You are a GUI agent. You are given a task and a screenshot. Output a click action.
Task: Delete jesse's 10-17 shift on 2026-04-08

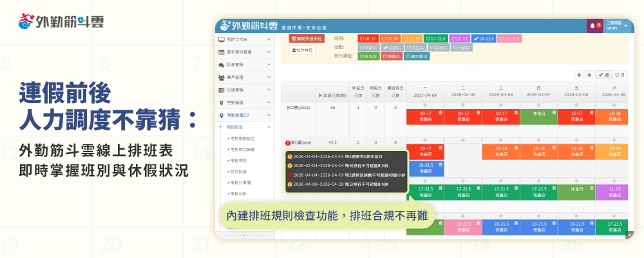coord(591,112)
